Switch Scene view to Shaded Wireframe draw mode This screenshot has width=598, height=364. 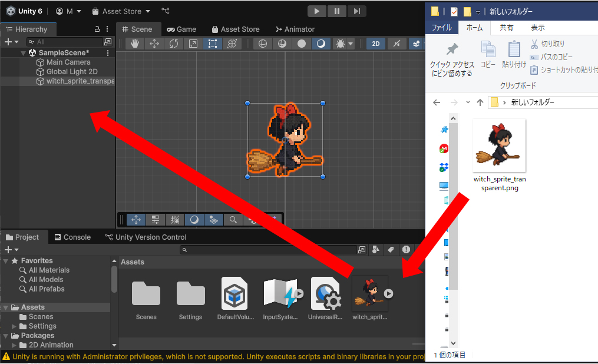pyautogui.click(x=282, y=44)
